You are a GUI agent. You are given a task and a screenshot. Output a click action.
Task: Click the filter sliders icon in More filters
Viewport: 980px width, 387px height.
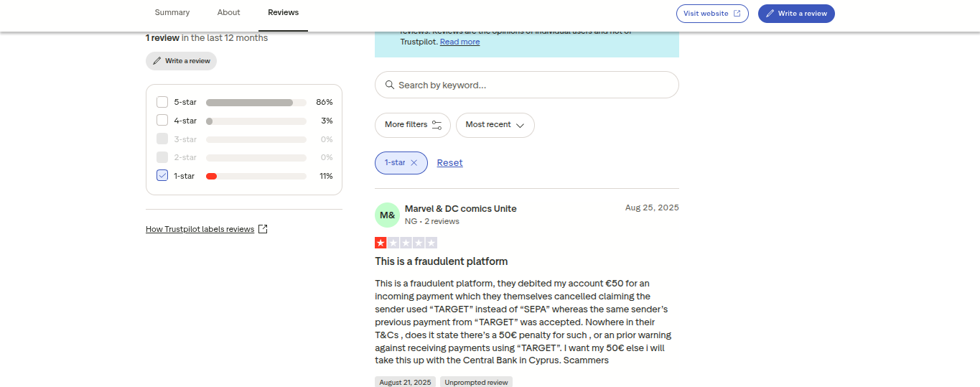pos(437,125)
